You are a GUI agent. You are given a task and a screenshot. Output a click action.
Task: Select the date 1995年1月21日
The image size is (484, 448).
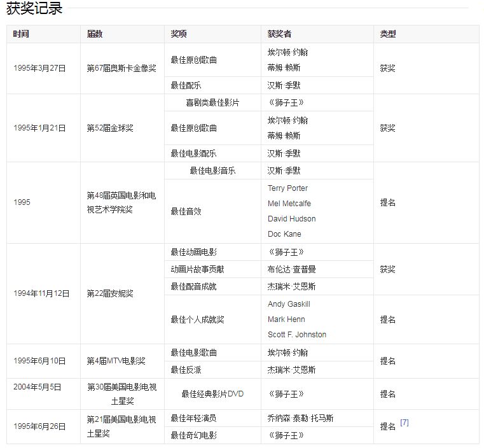point(39,128)
